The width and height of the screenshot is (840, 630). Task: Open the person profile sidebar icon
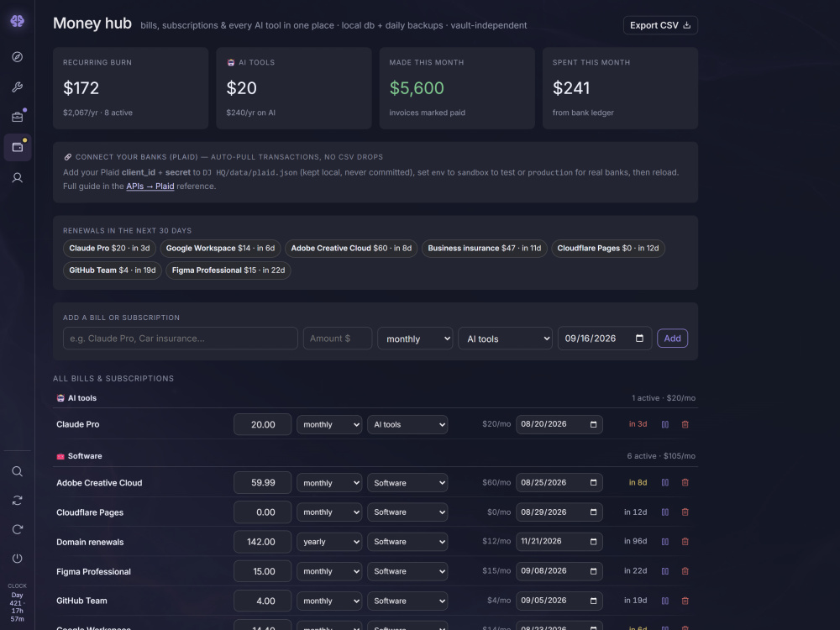point(17,177)
